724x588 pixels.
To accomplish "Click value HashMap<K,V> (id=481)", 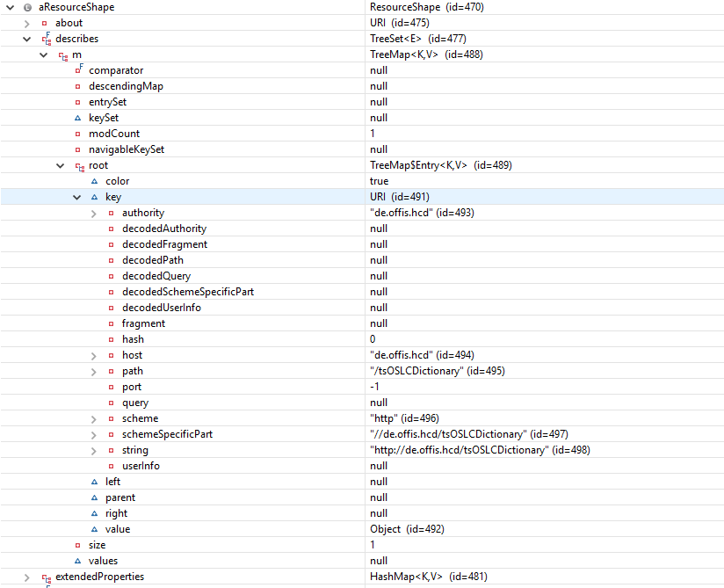I will pos(429,577).
